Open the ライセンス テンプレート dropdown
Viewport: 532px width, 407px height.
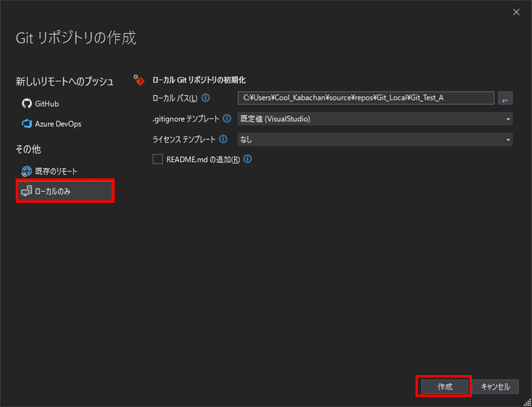click(375, 140)
